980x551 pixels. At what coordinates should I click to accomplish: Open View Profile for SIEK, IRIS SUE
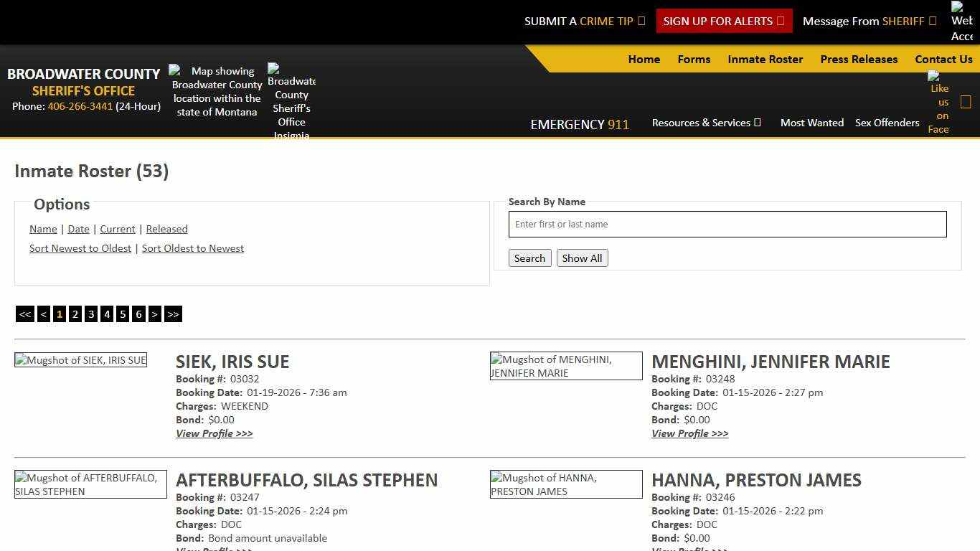(x=214, y=433)
